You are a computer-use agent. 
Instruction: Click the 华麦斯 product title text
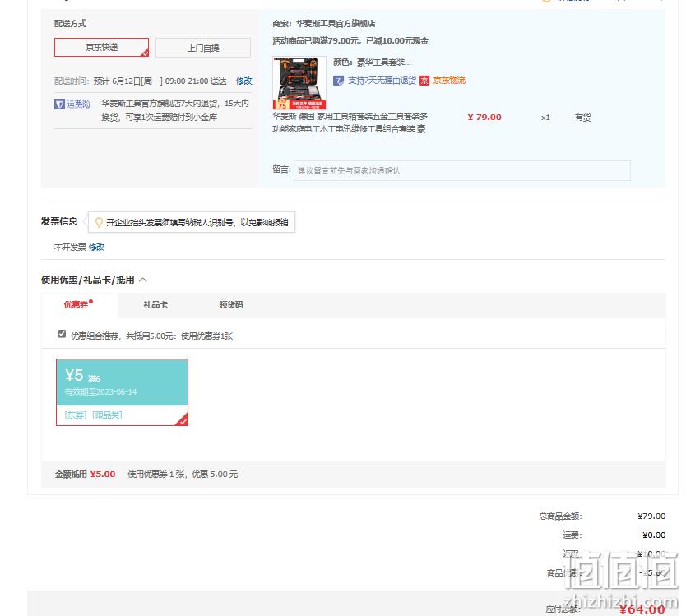click(350, 123)
